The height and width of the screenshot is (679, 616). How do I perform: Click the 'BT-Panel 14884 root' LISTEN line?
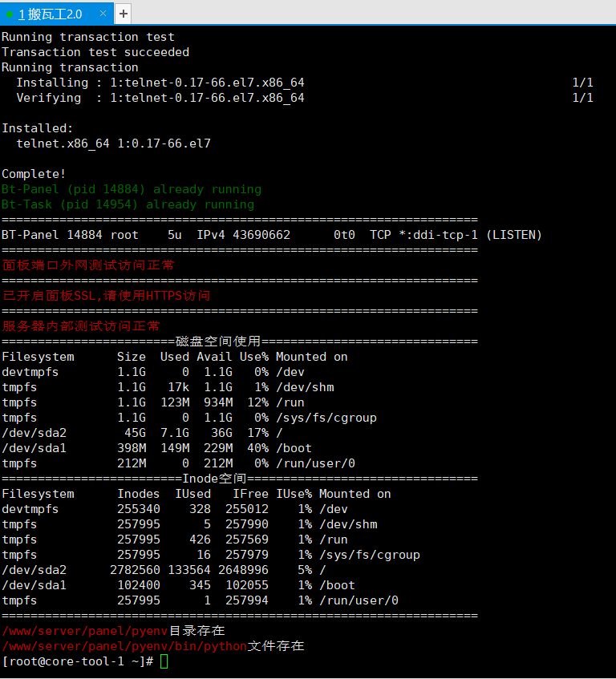271,235
